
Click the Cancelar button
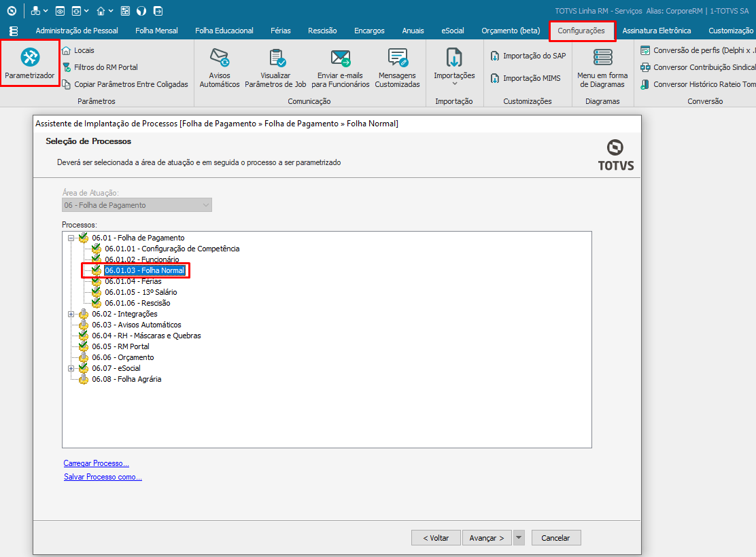556,538
